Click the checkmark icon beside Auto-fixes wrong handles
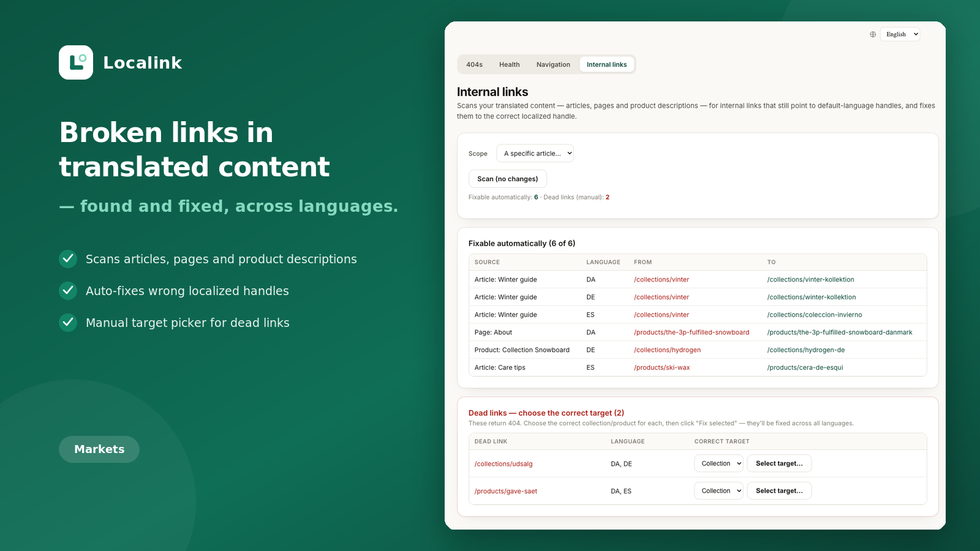 pos(68,291)
